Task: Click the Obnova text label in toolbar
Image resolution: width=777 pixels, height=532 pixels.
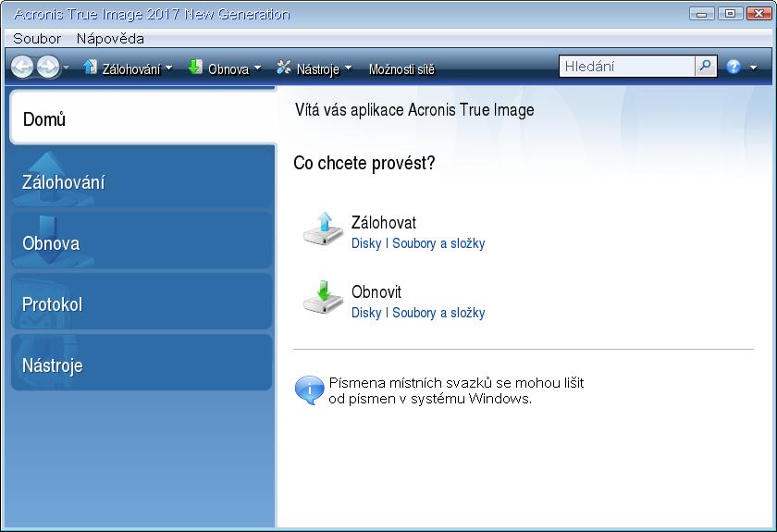Action: pyautogui.click(x=228, y=69)
